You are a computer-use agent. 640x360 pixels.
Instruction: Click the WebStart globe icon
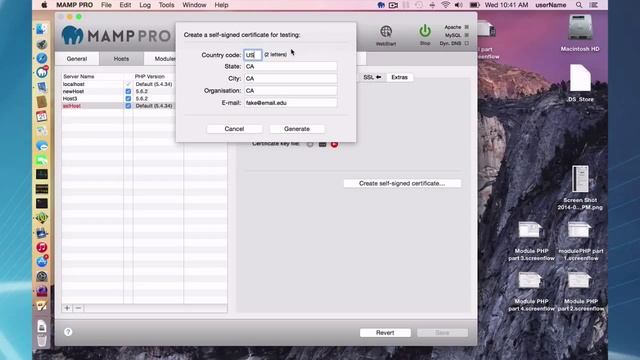click(386, 31)
